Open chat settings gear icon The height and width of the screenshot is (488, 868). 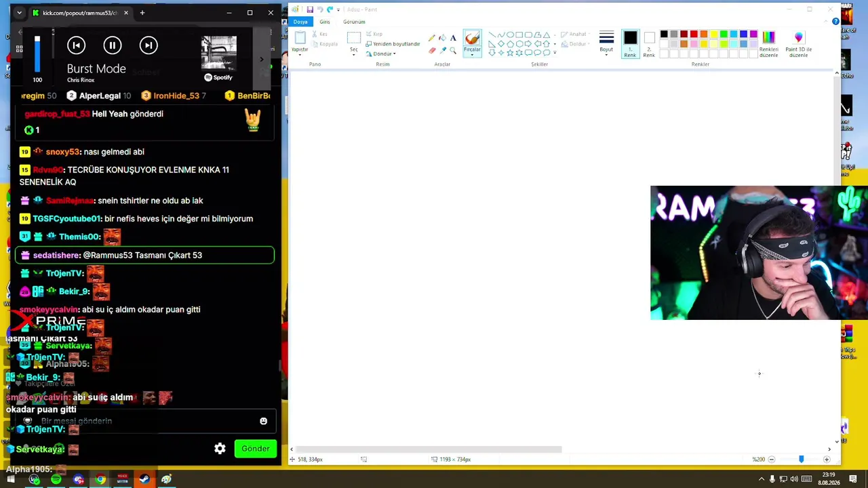click(220, 449)
